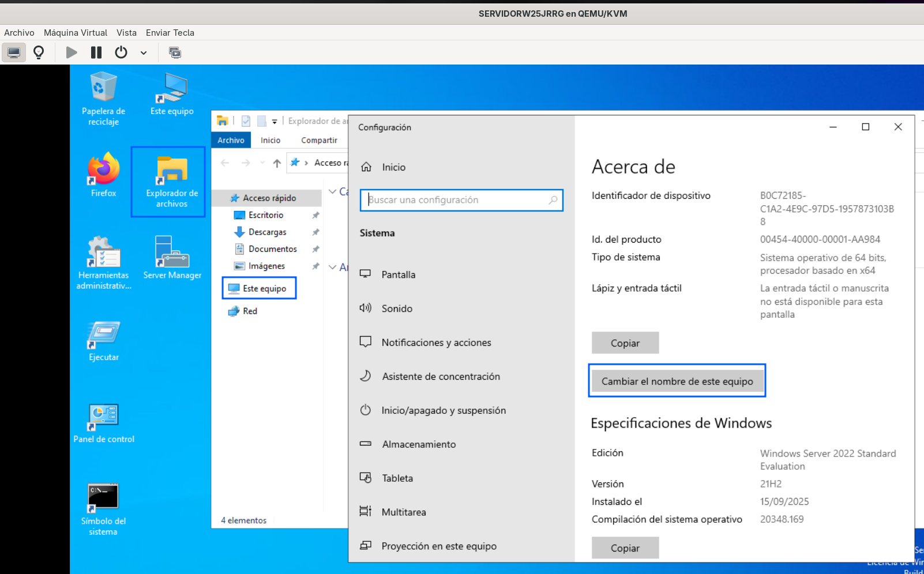Screen dimensions: 924x574
Task: Open recent locations dropdown in Explorer
Action: 262,163
